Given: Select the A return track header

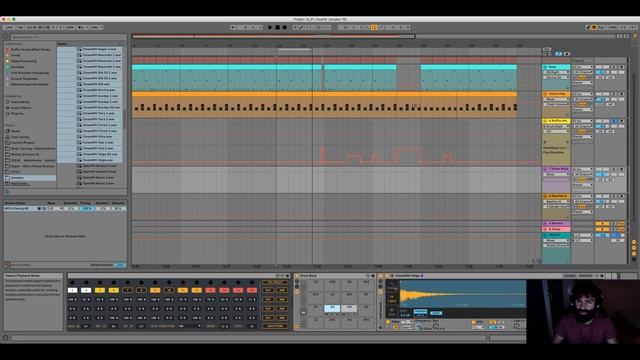Looking at the screenshot, I should (556, 224).
